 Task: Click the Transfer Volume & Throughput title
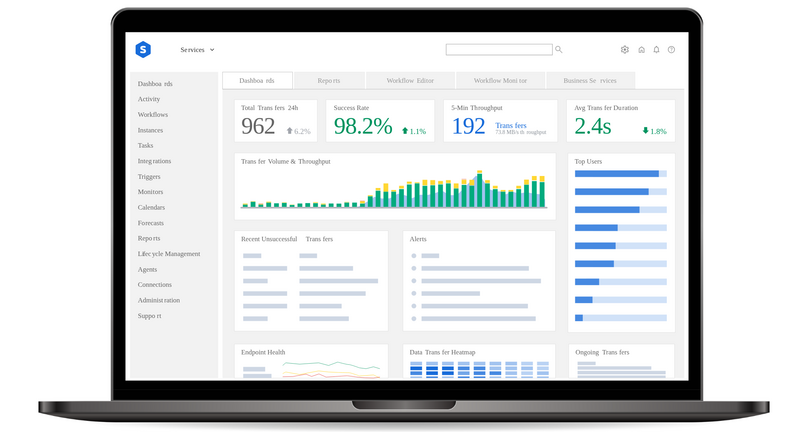pyautogui.click(x=286, y=161)
